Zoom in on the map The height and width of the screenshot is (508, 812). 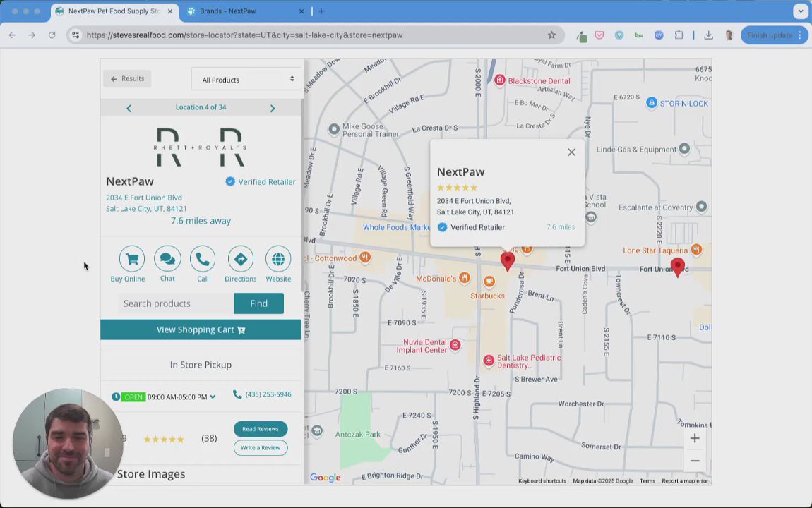coord(695,438)
